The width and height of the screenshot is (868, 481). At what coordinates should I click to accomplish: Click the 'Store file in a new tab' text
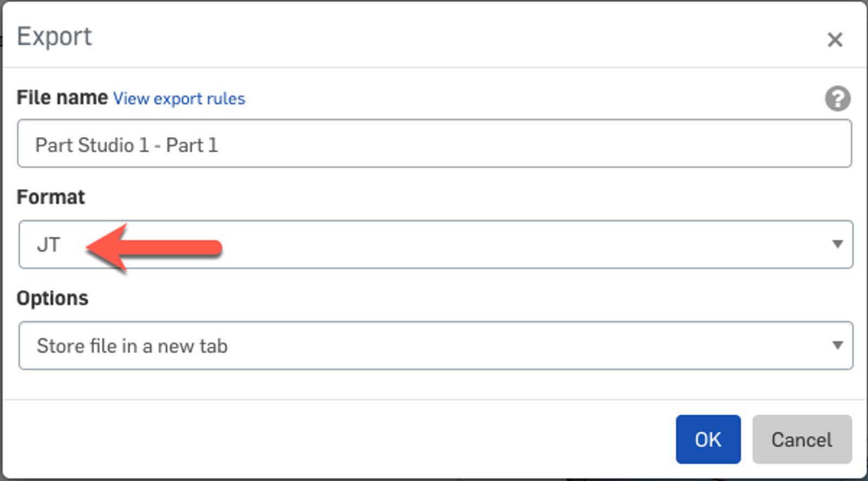click(x=132, y=346)
